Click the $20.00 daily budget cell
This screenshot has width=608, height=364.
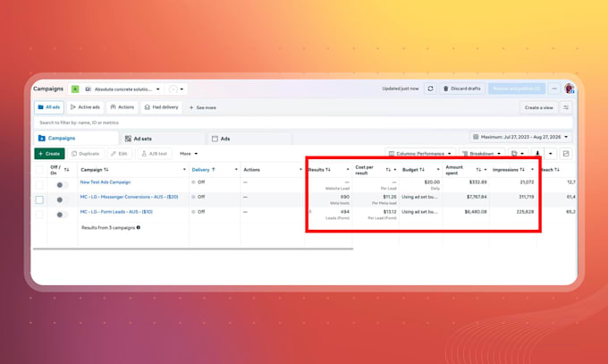point(421,185)
